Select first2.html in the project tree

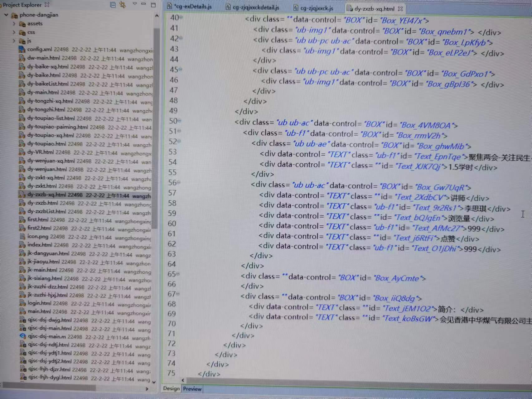[85, 228]
